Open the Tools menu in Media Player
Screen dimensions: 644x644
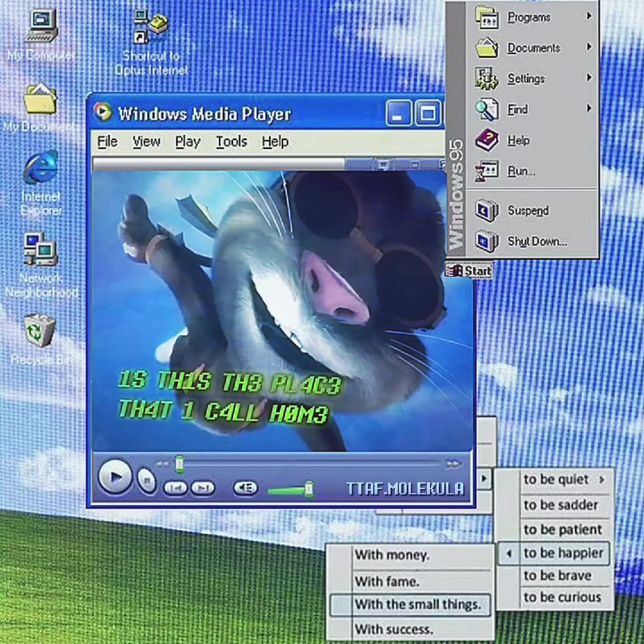pyautogui.click(x=231, y=142)
